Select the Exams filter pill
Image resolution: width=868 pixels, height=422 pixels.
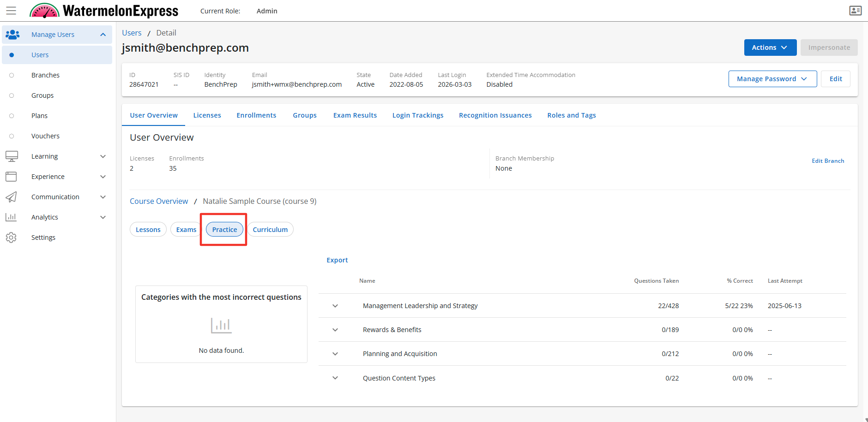pyautogui.click(x=186, y=230)
